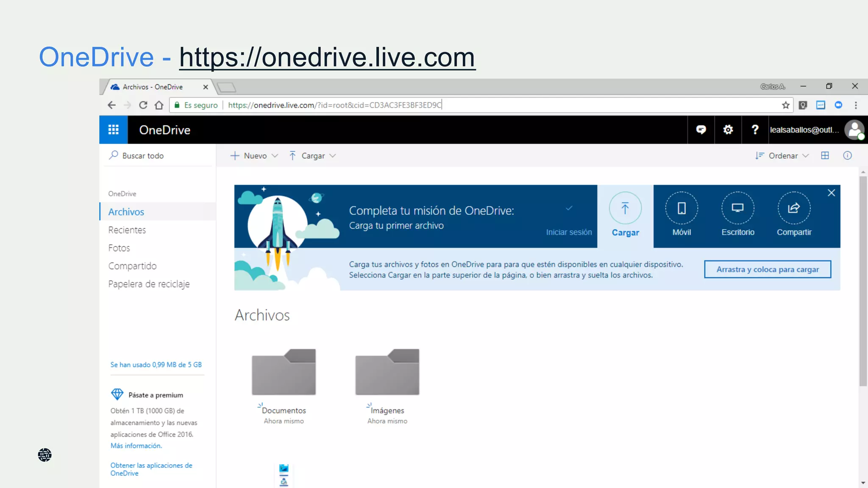
Task: Click the OneDrive header title
Action: [164, 130]
